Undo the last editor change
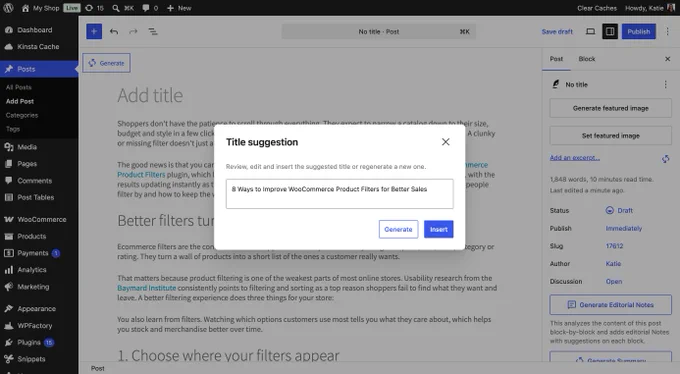 [x=114, y=31]
